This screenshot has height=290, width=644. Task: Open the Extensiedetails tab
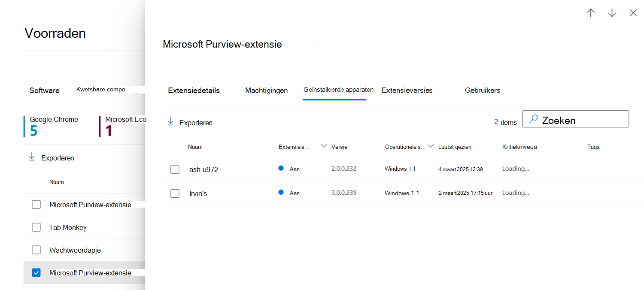[194, 91]
